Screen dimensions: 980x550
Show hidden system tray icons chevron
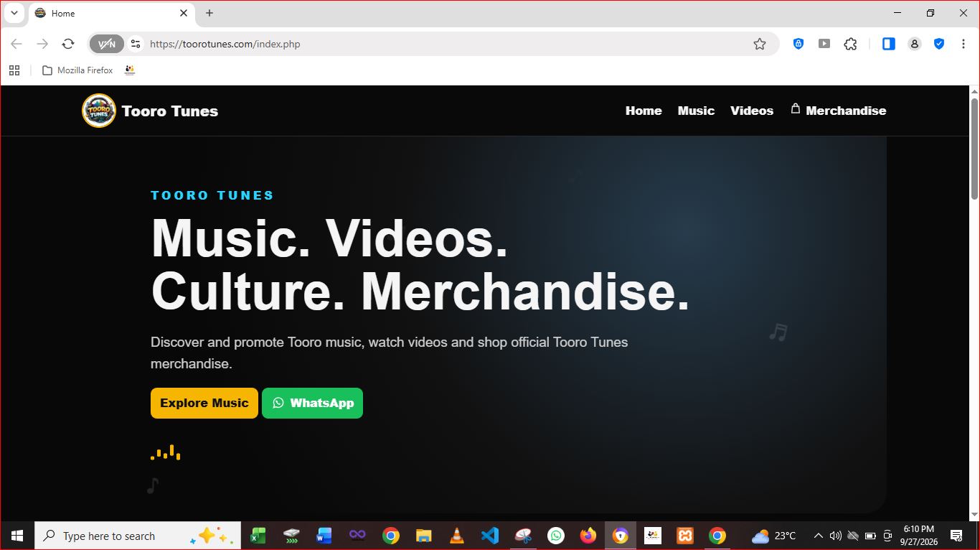[818, 536]
